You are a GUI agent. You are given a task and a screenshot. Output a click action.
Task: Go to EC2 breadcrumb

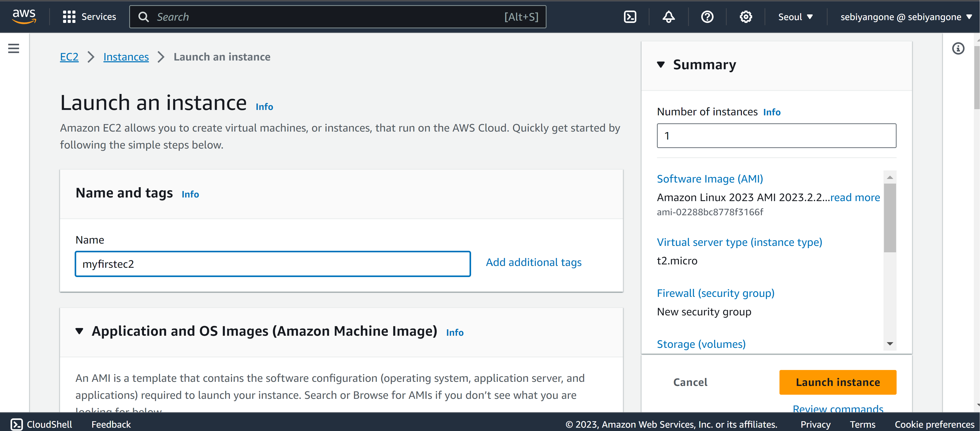pyautogui.click(x=69, y=57)
